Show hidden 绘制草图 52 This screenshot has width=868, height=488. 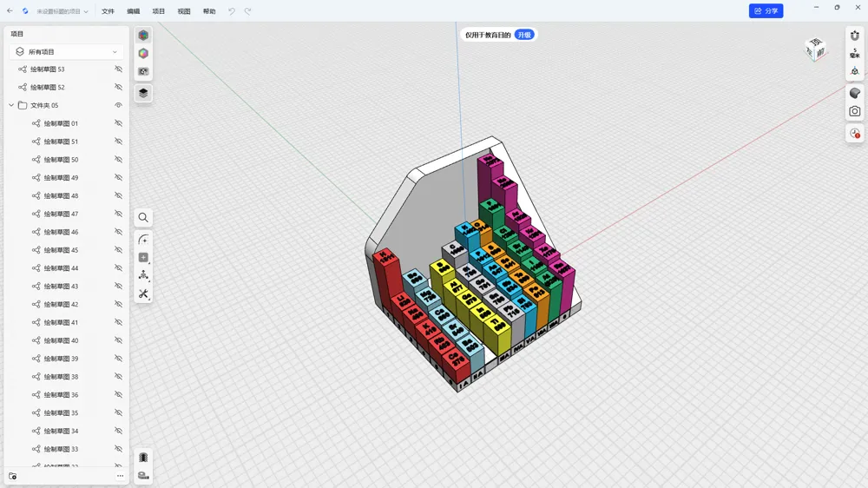[118, 87]
